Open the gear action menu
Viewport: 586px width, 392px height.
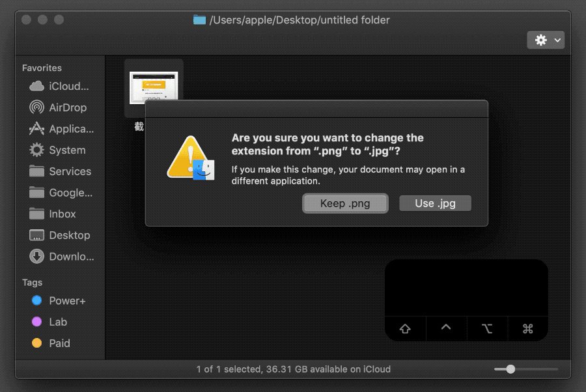pos(546,40)
